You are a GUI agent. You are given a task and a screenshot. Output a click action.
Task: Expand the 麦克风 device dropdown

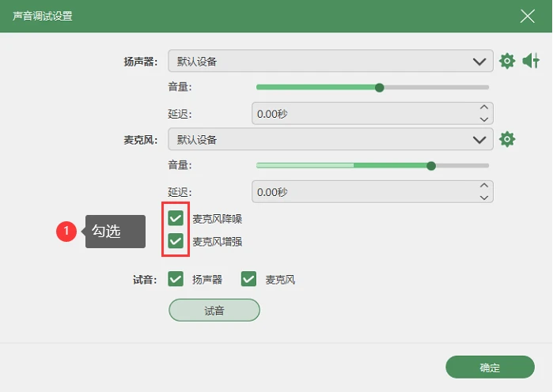(331, 139)
